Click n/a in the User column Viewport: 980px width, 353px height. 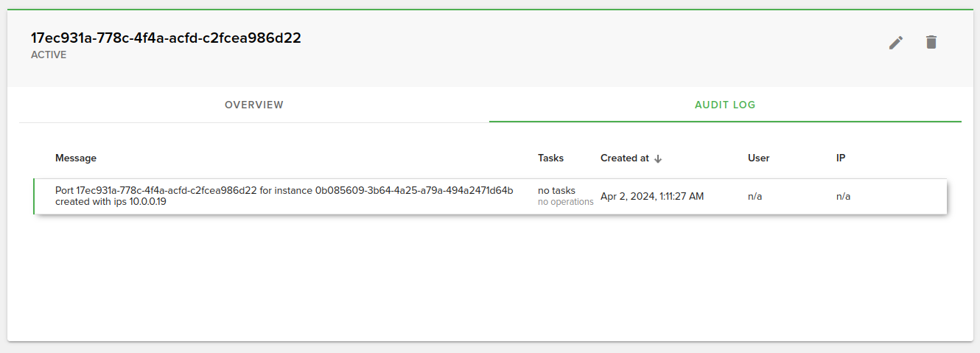(x=755, y=197)
